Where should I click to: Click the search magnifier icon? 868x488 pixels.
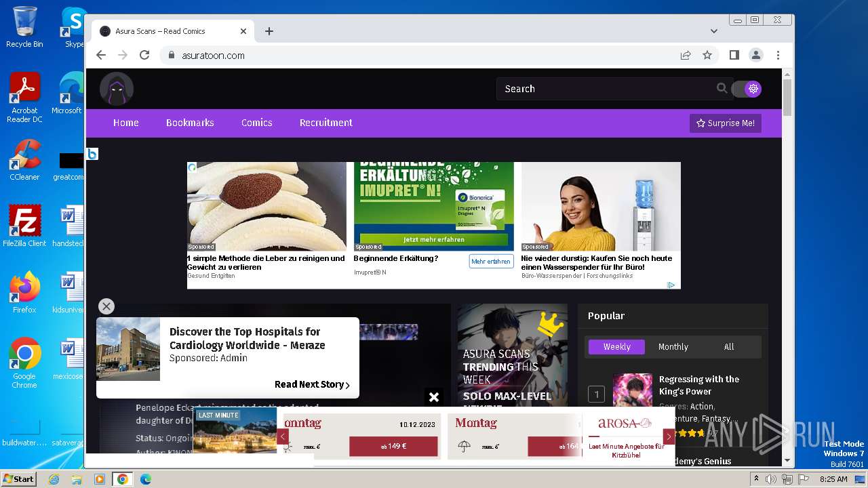click(722, 88)
